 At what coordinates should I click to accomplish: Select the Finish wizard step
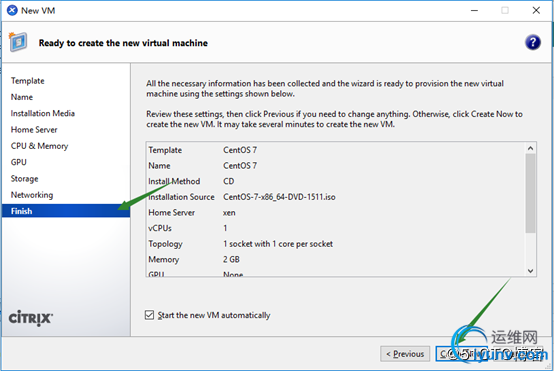(66, 211)
